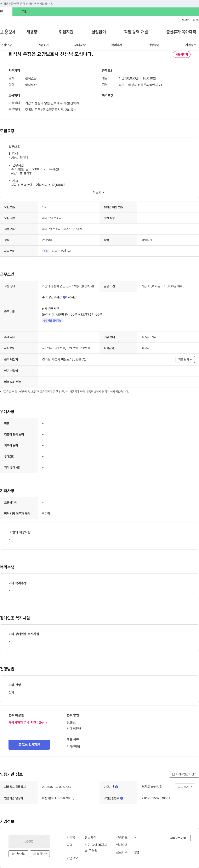199x868 pixels.
Task: Click the 국민연금, 고용보험, 산재보험, 건강보험 value
Action: click(x=66, y=348)
